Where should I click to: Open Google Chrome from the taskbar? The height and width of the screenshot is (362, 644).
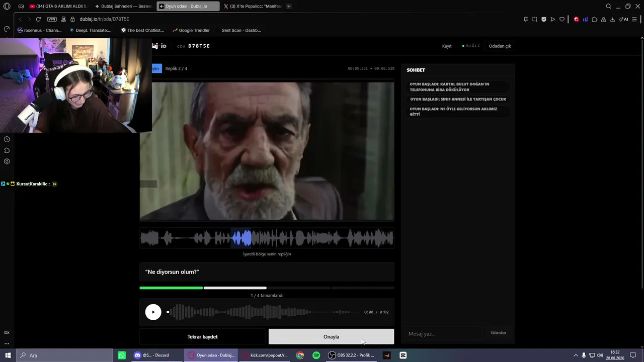coord(300,355)
